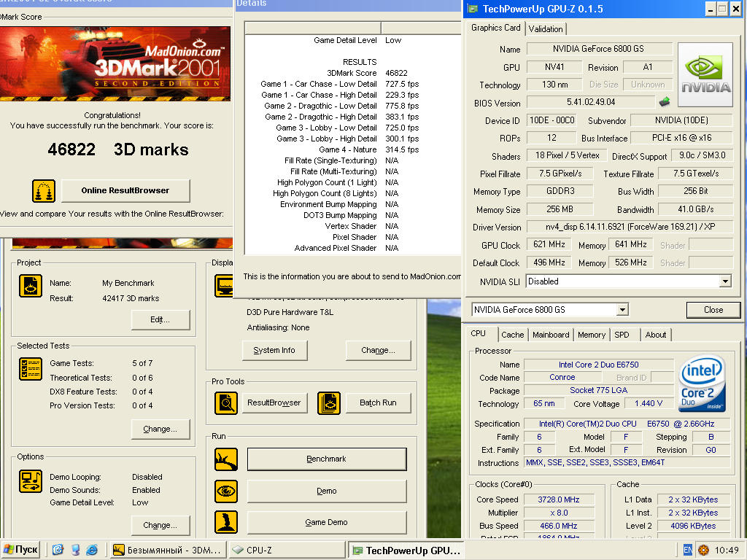Click the Bus Speed 466.0 MHz value
The width and height of the screenshot is (747, 560).
tap(558, 526)
